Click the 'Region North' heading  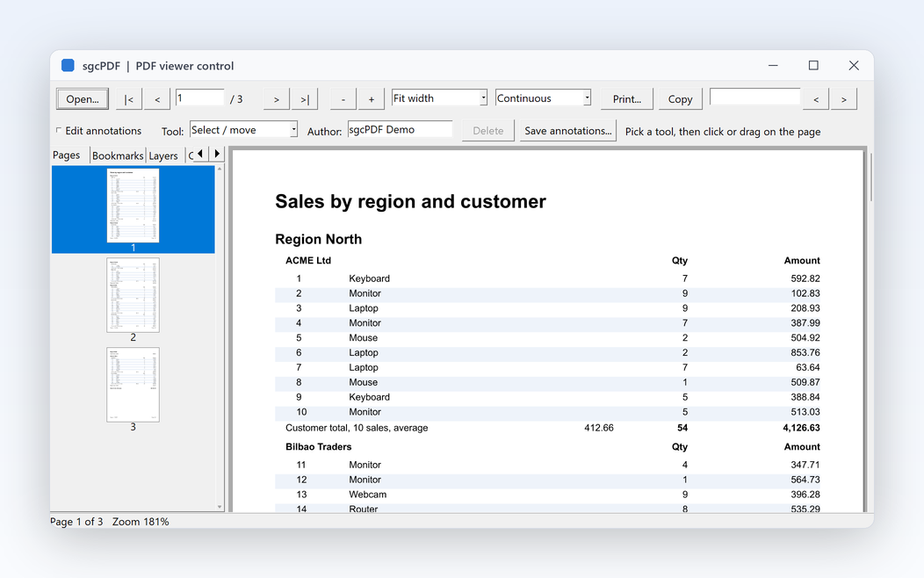318,239
